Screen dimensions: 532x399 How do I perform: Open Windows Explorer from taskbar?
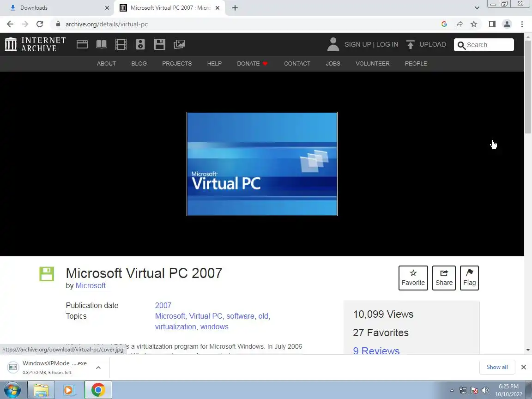tap(41, 390)
